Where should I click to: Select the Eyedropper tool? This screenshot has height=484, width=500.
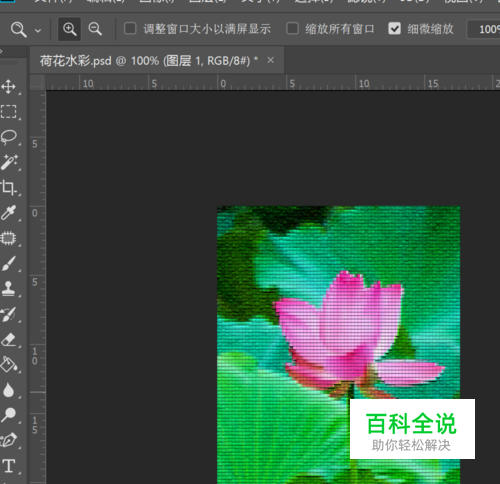coord(9,213)
